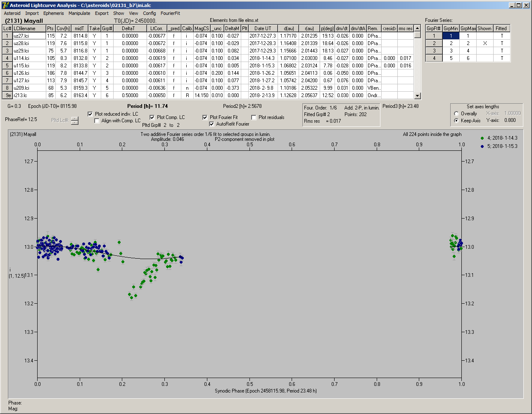Toggle AutoRefit Fourier checkbox
This screenshot has width=532, height=414.
[x=212, y=124]
